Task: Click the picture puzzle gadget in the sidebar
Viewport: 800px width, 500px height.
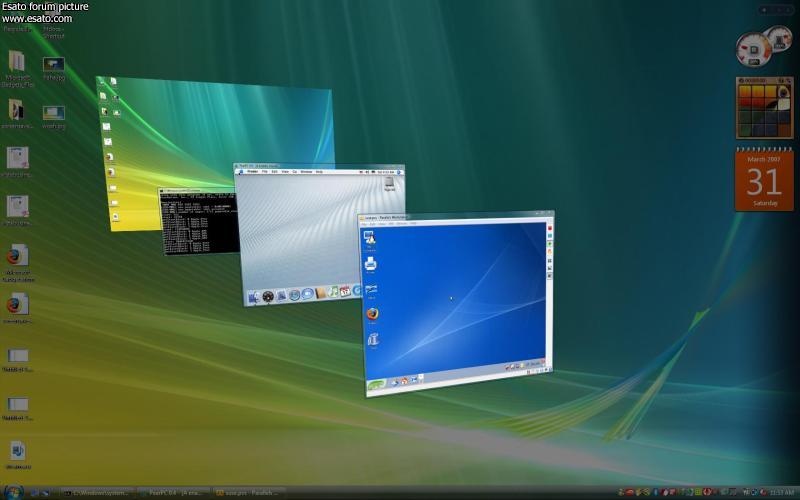Action: tap(764, 108)
